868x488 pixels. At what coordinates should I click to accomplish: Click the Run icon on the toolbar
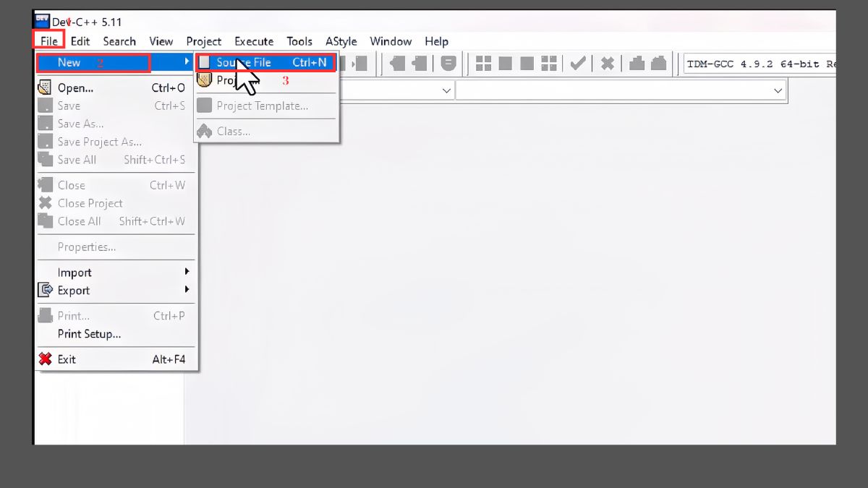(505, 63)
